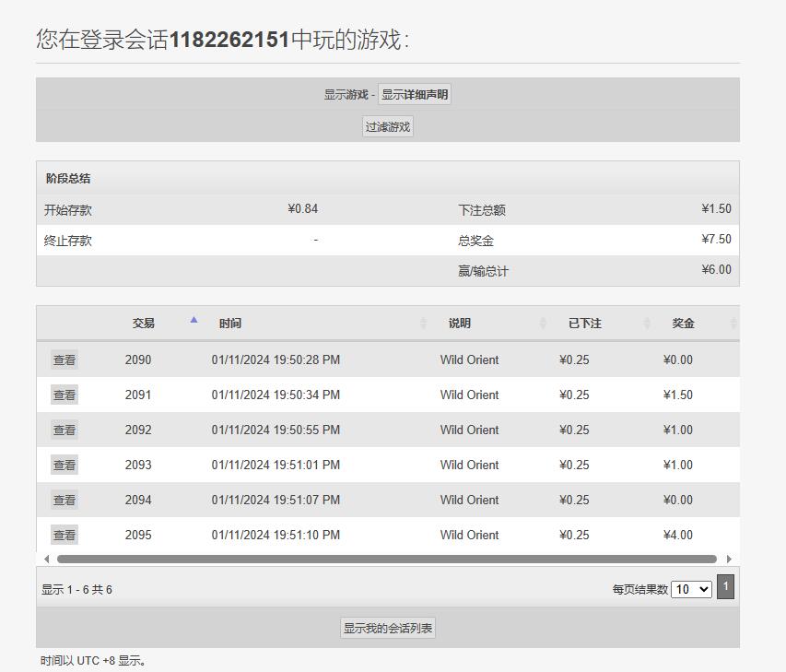Click the blue ascending sort triangle
Screen dimensions: 786x672
click(194, 320)
